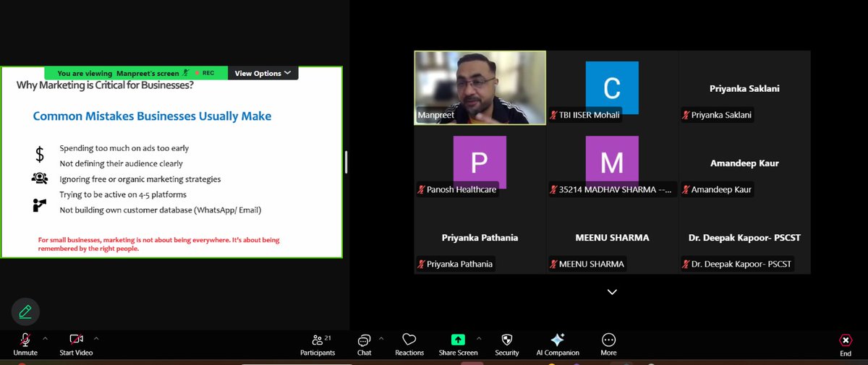Open the Participants panel
This screenshot has width=868, height=365.
coord(318,344)
